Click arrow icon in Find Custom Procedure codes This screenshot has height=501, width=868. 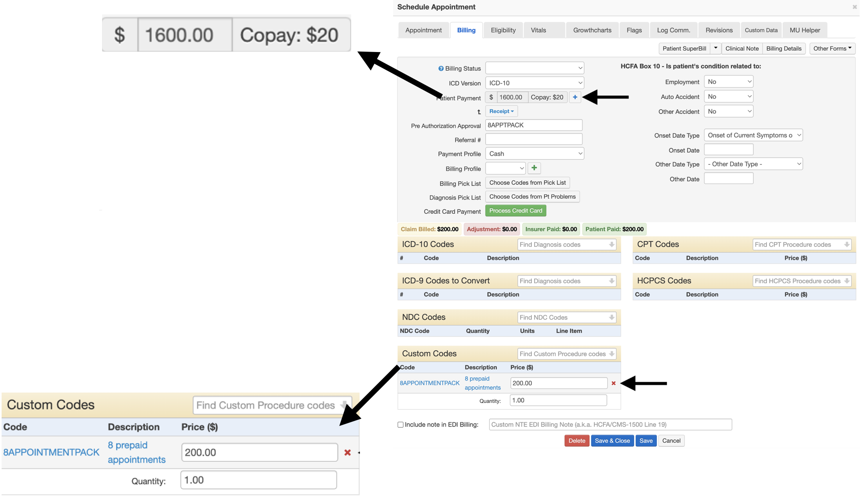click(x=611, y=354)
